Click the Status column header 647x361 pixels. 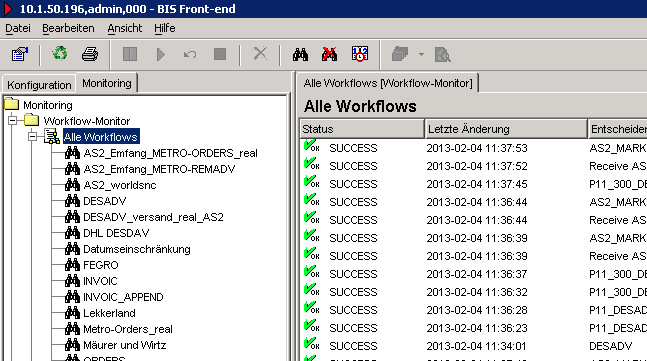(362, 129)
